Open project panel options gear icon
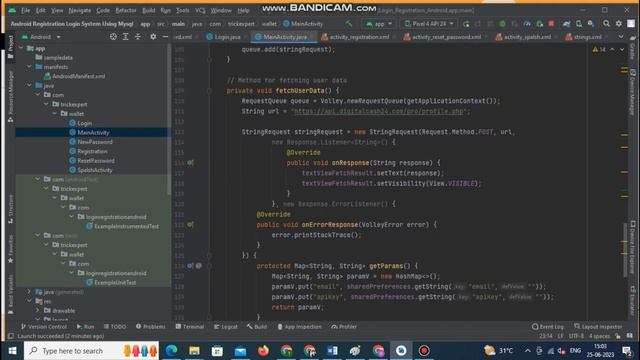640x360 pixels. pyautogui.click(x=153, y=37)
